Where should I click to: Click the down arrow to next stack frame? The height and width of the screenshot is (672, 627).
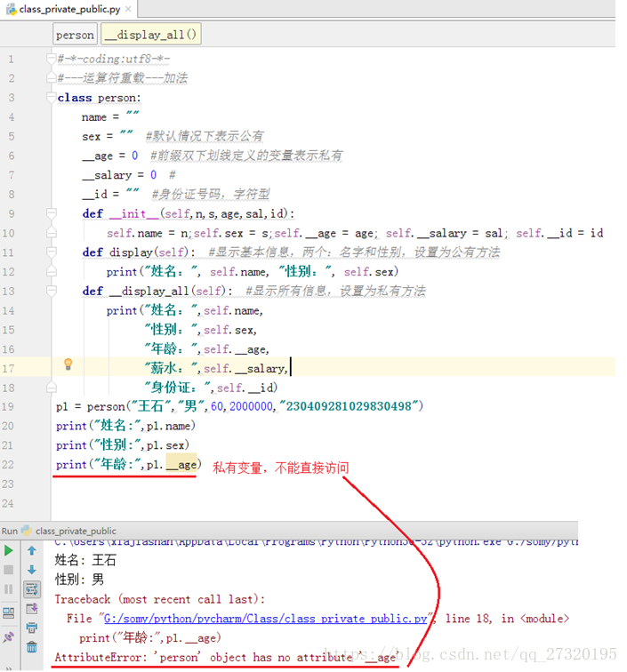[32, 570]
